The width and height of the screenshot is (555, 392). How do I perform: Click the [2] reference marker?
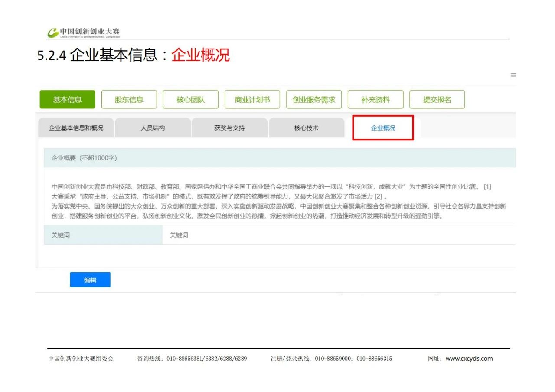coord(378,196)
